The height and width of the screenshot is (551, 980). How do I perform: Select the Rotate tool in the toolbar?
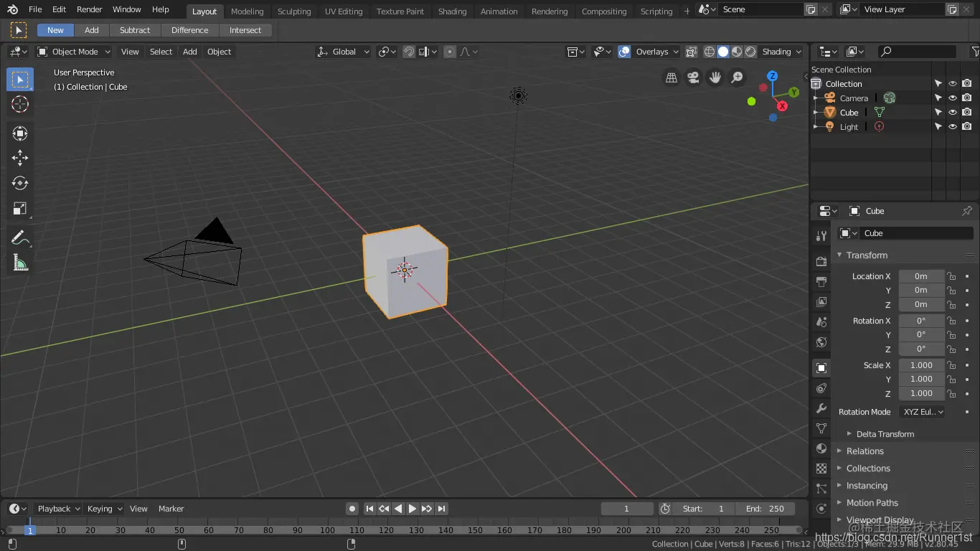[x=20, y=183]
